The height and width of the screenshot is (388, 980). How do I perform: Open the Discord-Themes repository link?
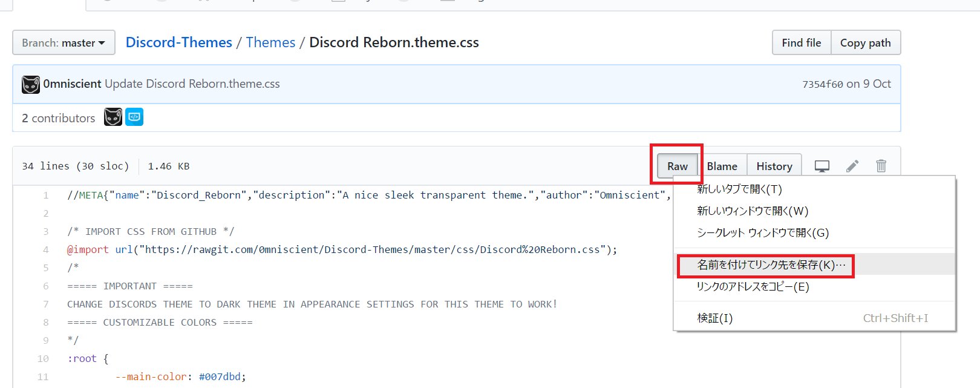coord(179,42)
